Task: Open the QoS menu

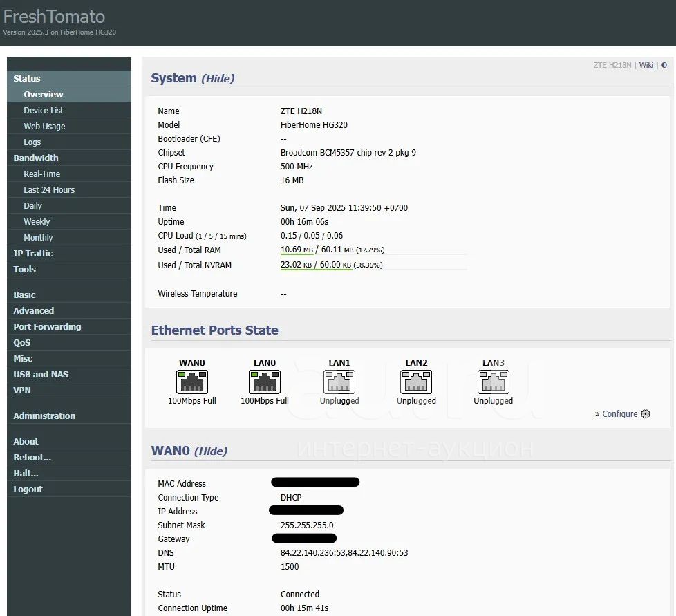Action: 69,343
